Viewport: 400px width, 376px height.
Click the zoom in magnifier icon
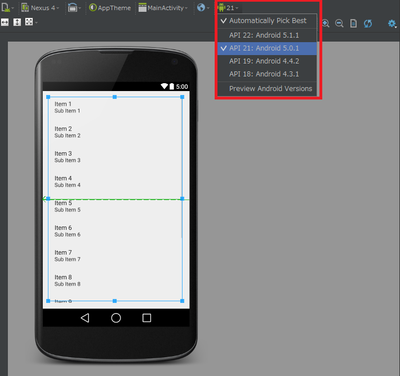(x=326, y=23)
